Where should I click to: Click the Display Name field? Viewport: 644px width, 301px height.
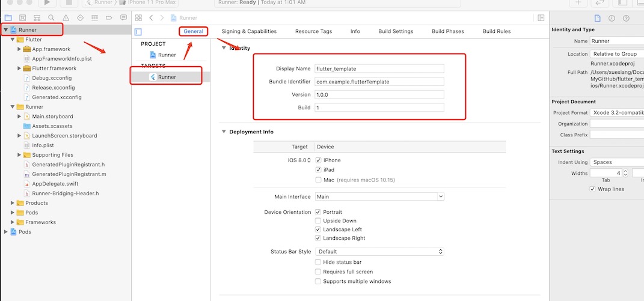[379, 68]
